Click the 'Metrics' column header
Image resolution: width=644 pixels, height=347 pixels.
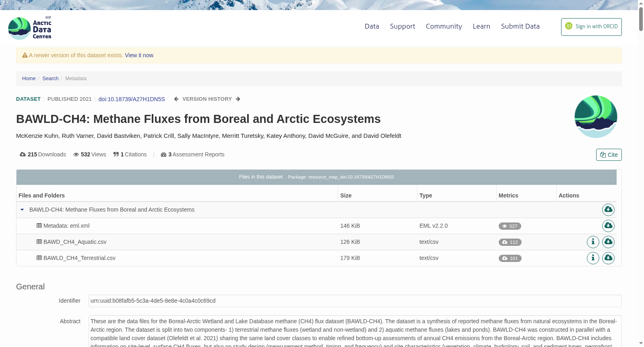(508, 195)
